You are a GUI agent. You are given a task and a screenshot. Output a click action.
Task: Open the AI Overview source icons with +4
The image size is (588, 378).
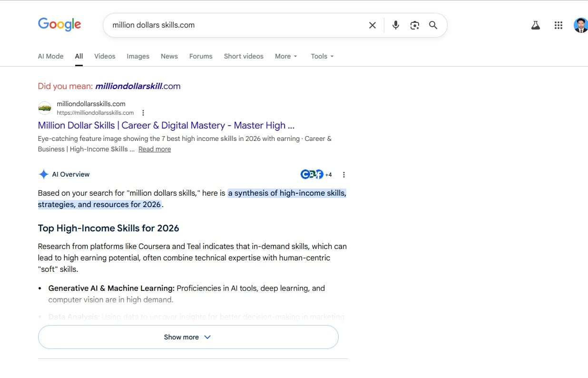tap(316, 175)
